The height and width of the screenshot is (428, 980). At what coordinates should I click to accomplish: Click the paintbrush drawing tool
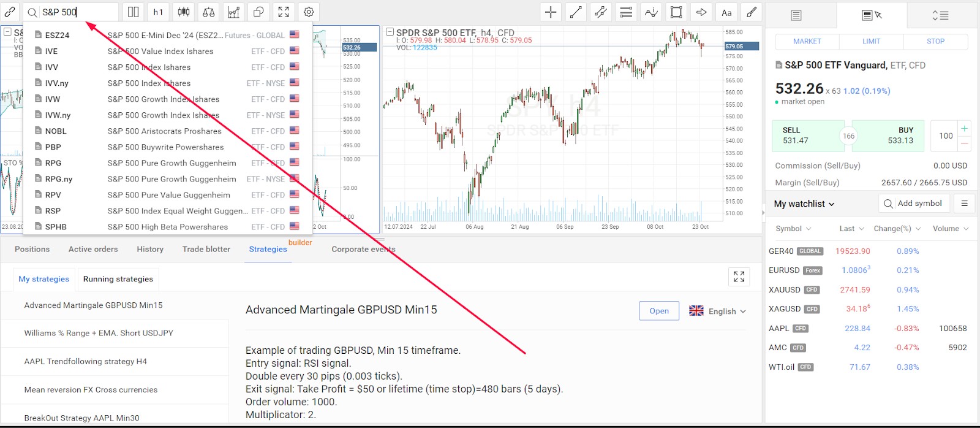(x=752, y=12)
